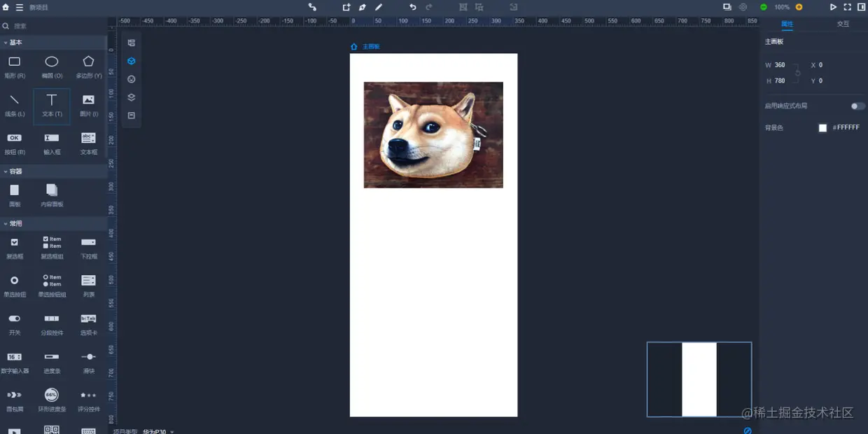Pick the single checkbox widget
868x434 pixels.
(x=14, y=247)
